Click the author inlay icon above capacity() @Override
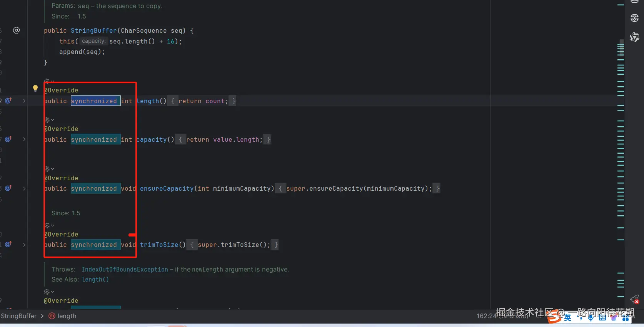This screenshot has height=327, width=644. tap(47, 120)
